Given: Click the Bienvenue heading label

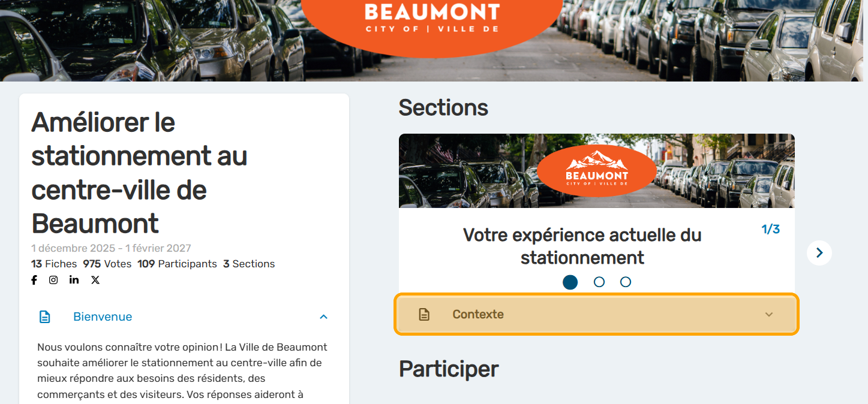Looking at the screenshot, I should click(103, 316).
